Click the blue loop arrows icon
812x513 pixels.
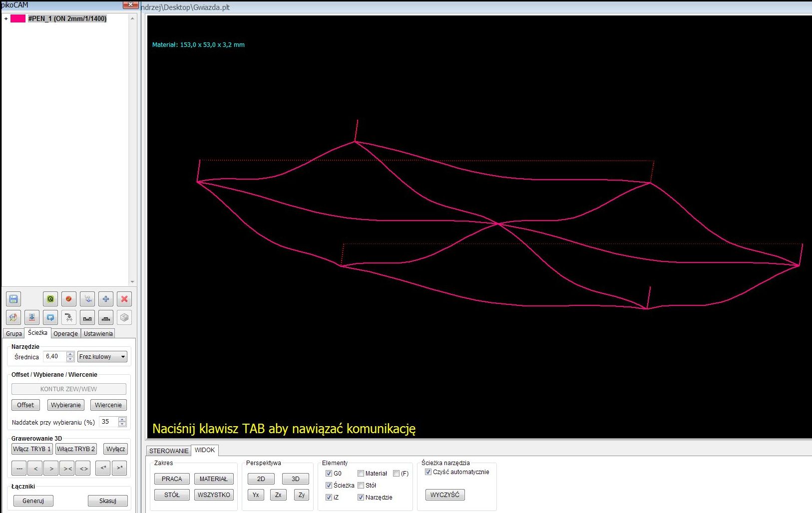coord(50,317)
